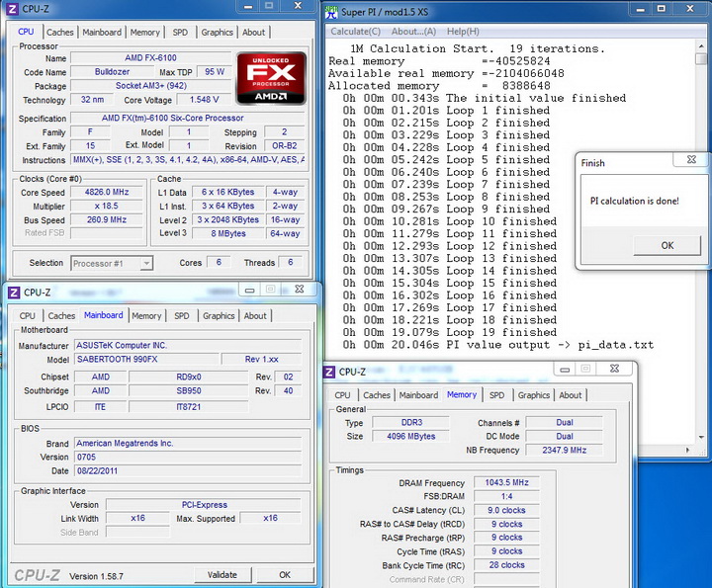Click CPU-Z icon in Mainboard window title

[14, 293]
